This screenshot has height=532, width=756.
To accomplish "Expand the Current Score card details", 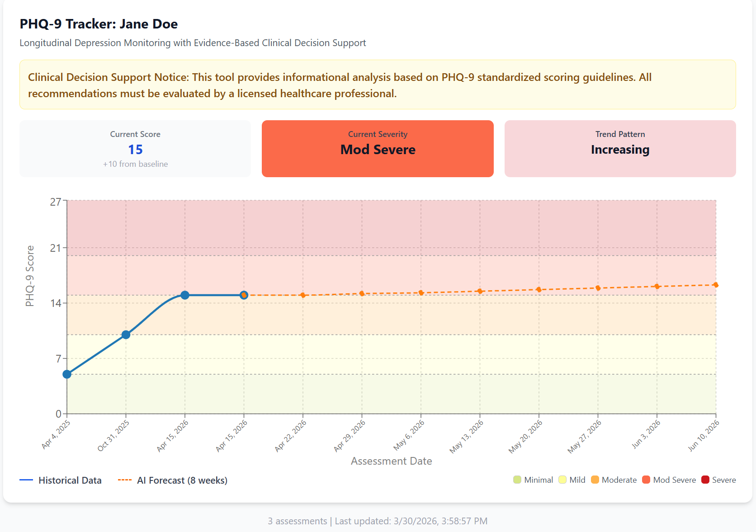I will (135, 149).
